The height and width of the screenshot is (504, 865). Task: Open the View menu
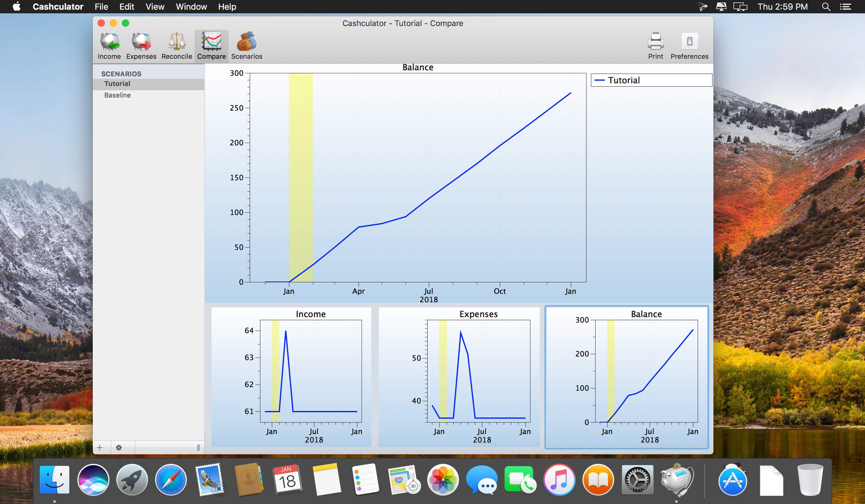pos(155,7)
